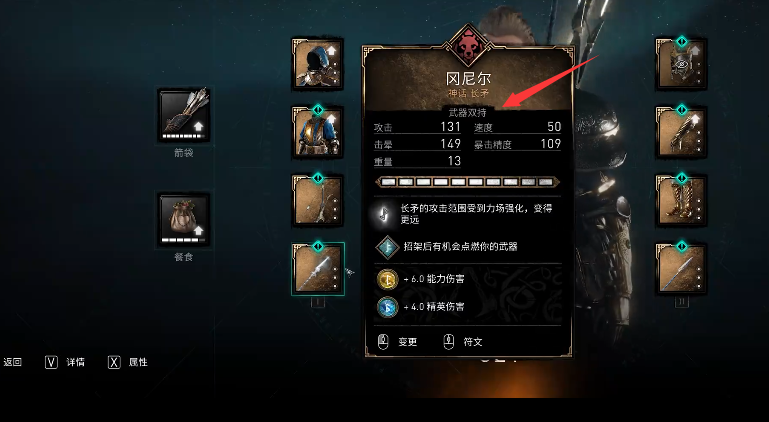The image size is (769, 422).
Task: Click the blue elite damage rune
Action: click(x=387, y=307)
